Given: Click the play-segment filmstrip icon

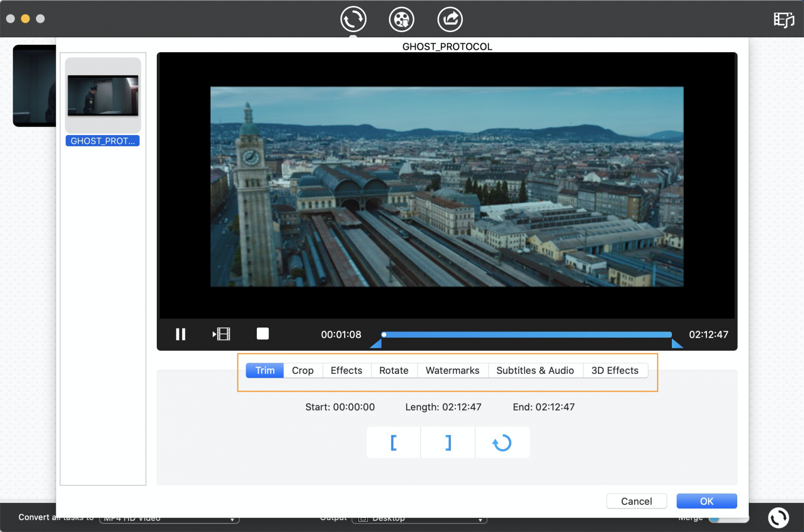Looking at the screenshot, I should (221, 334).
